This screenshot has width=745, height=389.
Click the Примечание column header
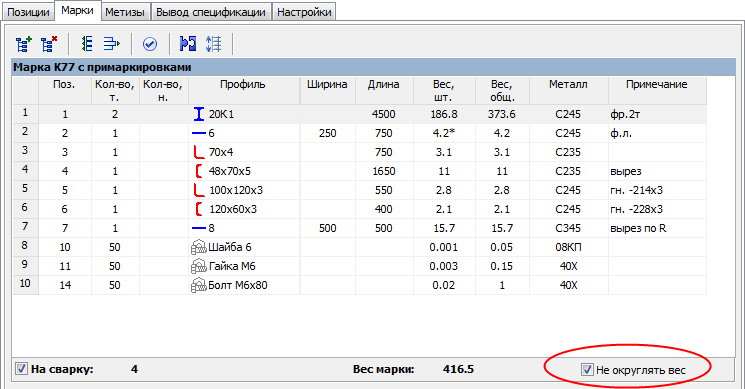pos(657,91)
